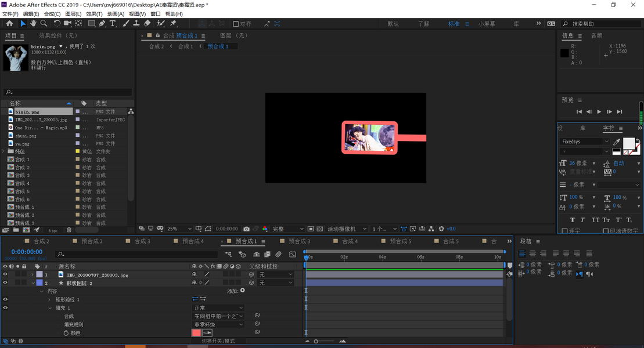Select the Clone Stamp tool
Viewport: 644px width, 348px height.
click(x=136, y=23)
